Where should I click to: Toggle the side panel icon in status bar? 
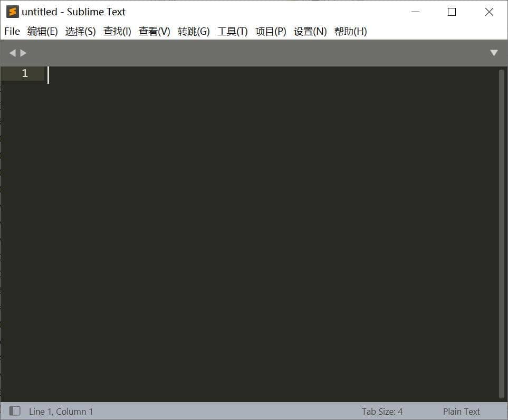pyautogui.click(x=14, y=411)
